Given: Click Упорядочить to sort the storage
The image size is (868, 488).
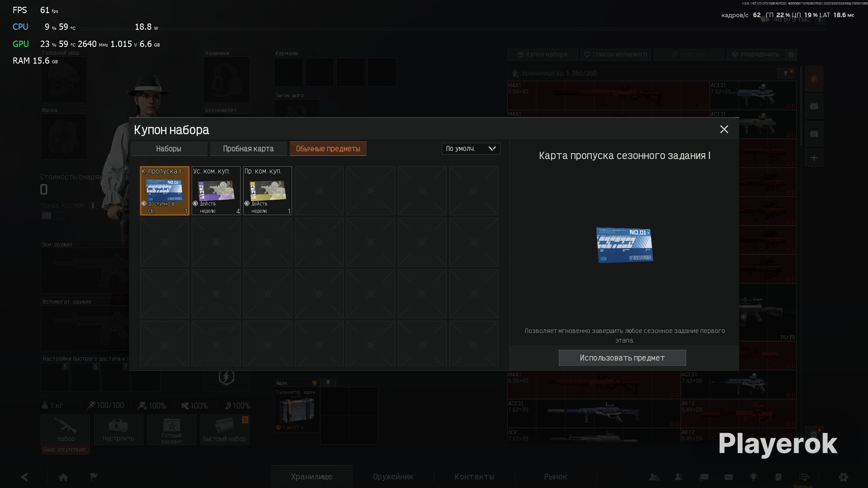Looking at the screenshot, I should click(x=756, y=55).
